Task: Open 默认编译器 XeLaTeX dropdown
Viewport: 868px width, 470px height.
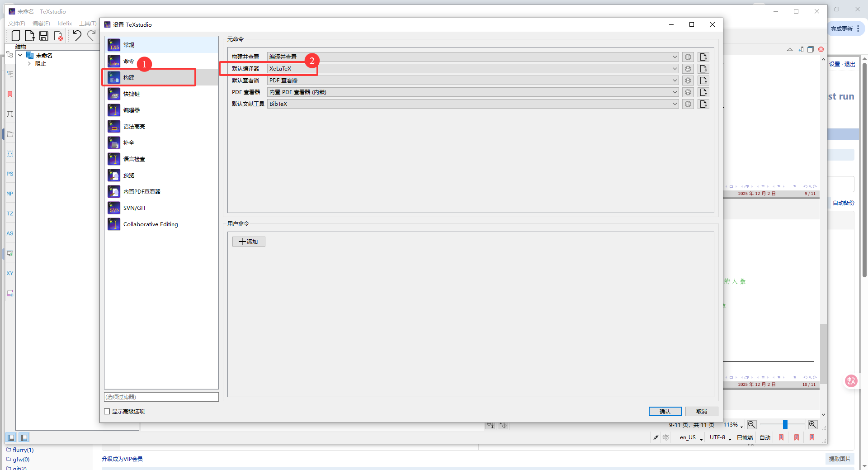Action: coord(473,69)
